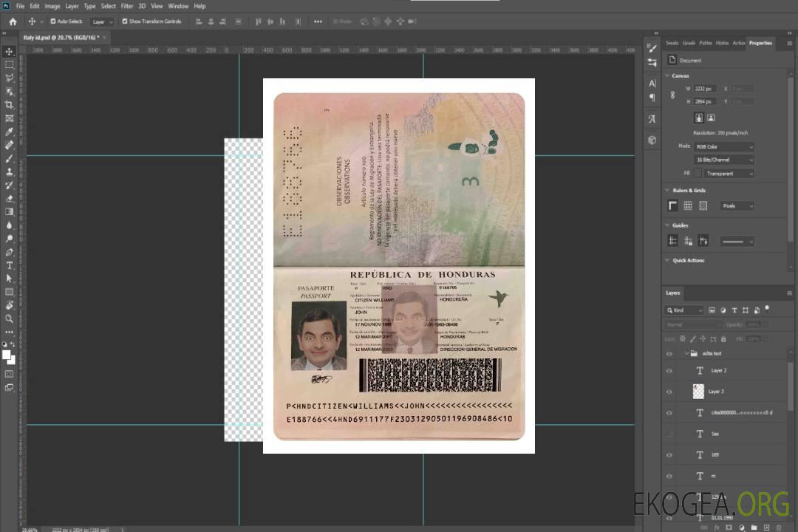Viewport: 798px width, 532px height.
Task: Open the RGB Color mode dropdown
Action: [724, 146]
